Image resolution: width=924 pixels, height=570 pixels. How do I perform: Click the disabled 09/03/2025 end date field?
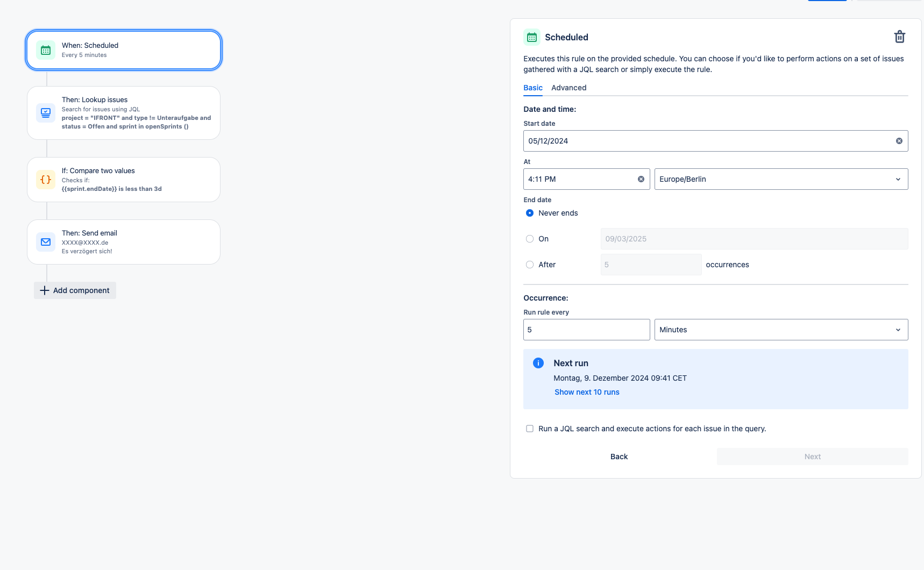tap(755, 239)
